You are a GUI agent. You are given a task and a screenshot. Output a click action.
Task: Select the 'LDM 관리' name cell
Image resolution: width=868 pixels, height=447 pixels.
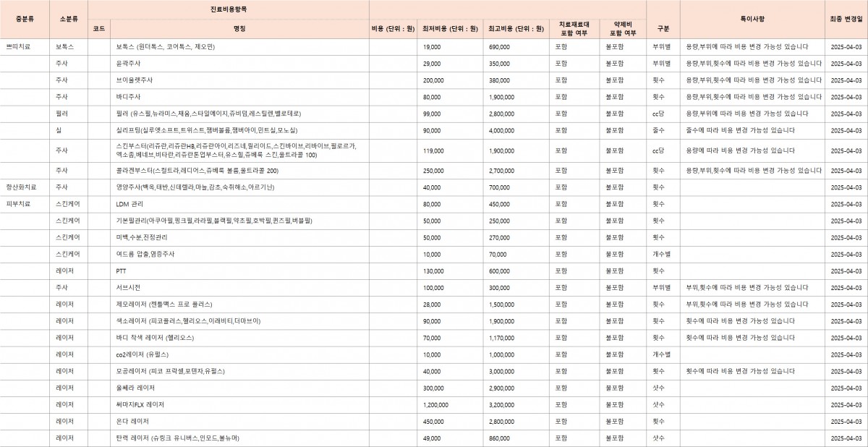coord(239,204)
